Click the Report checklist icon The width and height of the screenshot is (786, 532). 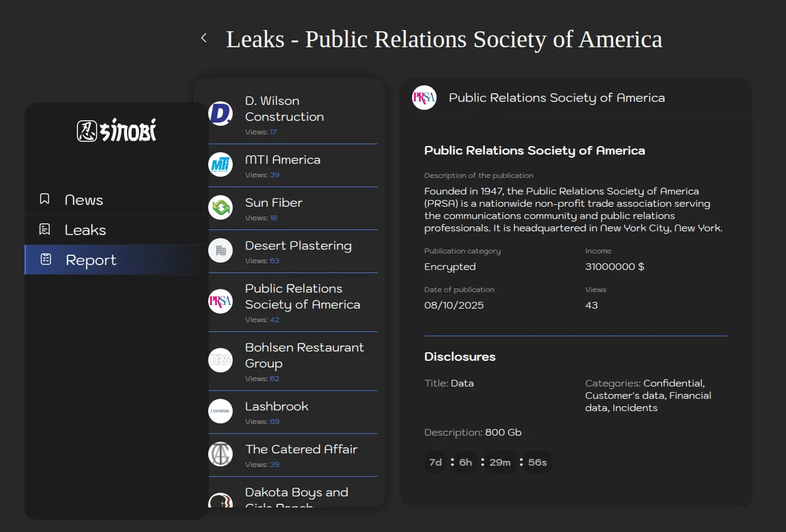(x=46, y=260)
